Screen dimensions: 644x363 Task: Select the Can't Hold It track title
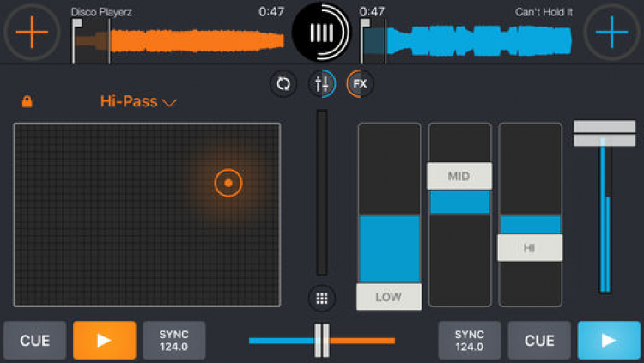coord(544,12)
